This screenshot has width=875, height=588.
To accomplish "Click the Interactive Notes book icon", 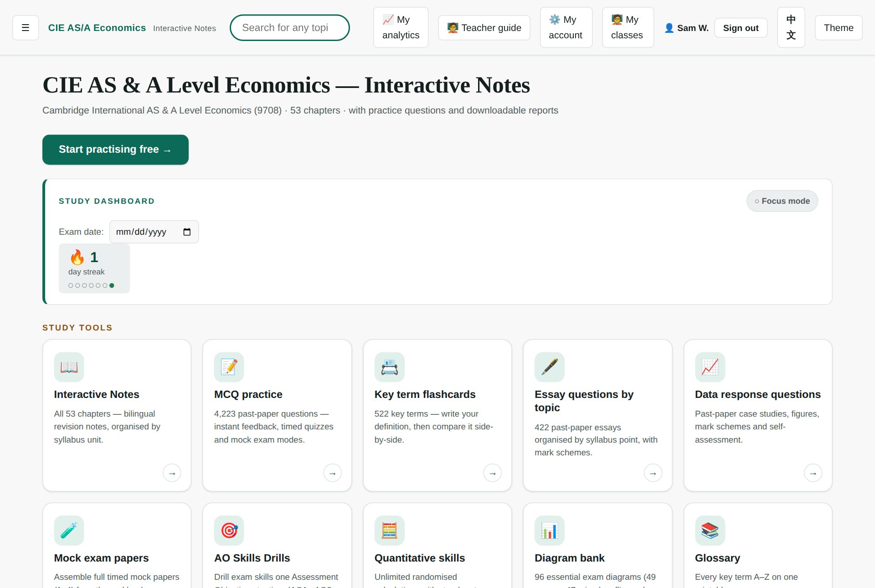I will coord(69,367).
